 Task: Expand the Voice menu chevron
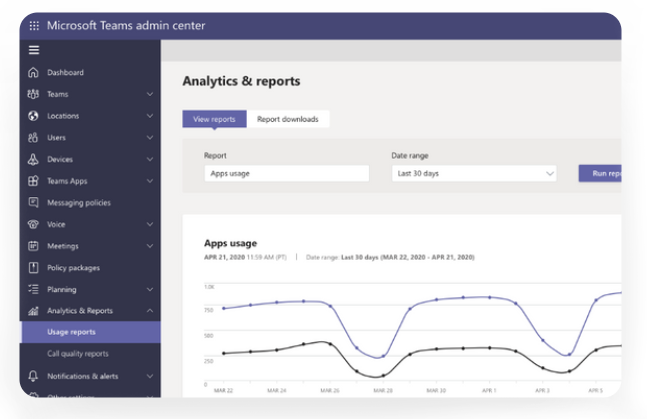pyautogui.click(x=150, y=224)
